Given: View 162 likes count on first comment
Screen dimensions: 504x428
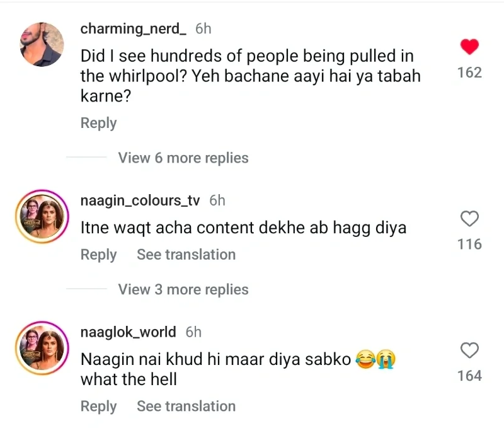Looking at the screenshot, I should coord(469,72).
